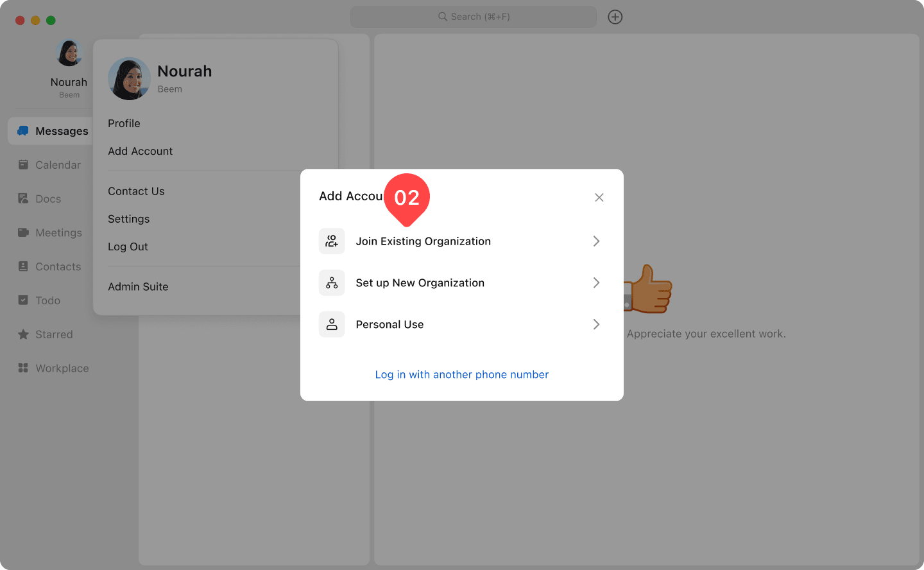Image resolution: width=924 pixels, height=570 pixels.
Task: Click Log in with another phone number
Action: click(461, 375)
